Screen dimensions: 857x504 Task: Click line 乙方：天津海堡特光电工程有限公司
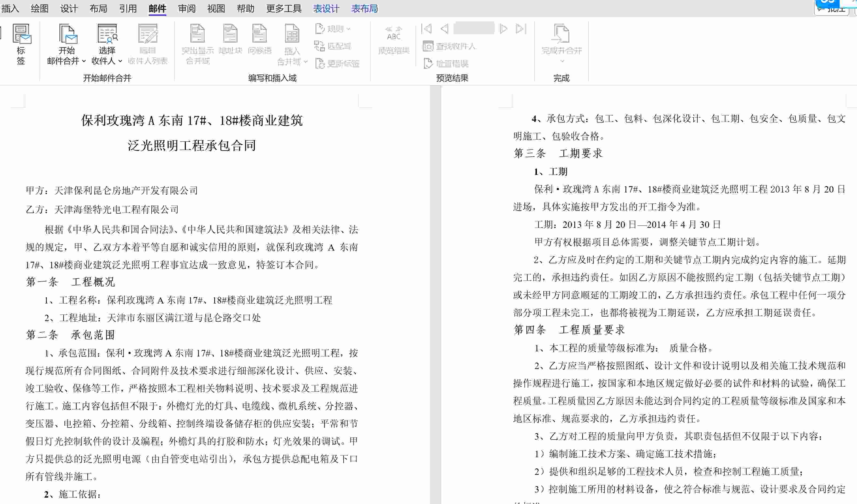coord(102,210)
